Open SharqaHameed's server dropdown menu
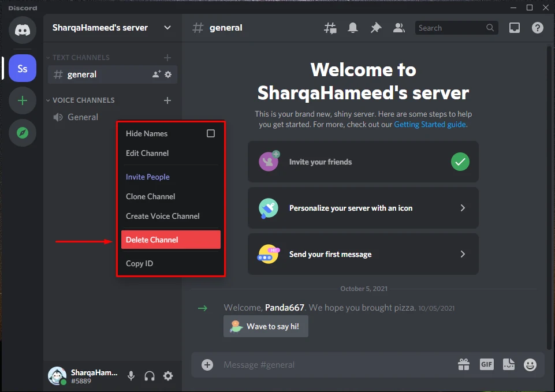This screenshot has width=555, height=392. click(167, 28)
